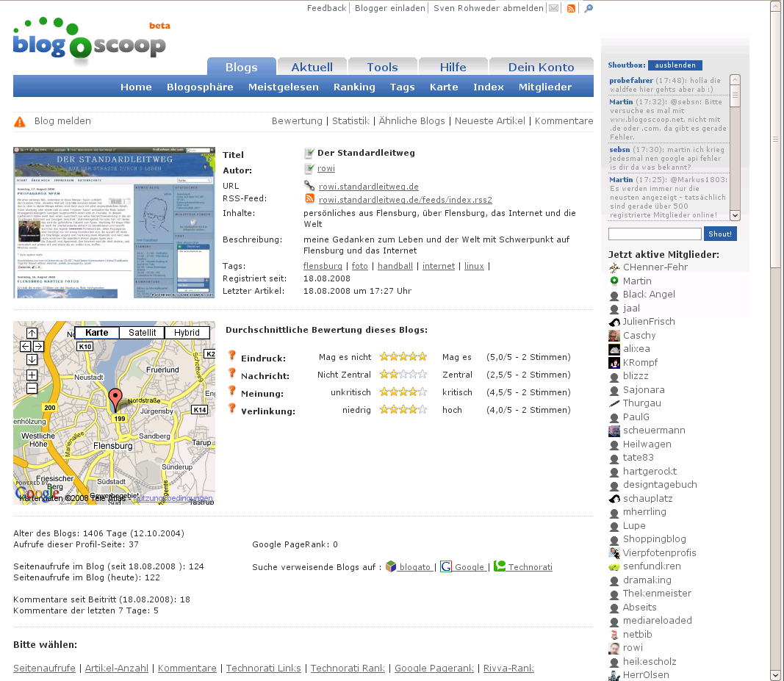The width and height of the screenshot is (784, 681).
Task: Select Ranking in the blue navigation bar
Action: click(354, 87)
